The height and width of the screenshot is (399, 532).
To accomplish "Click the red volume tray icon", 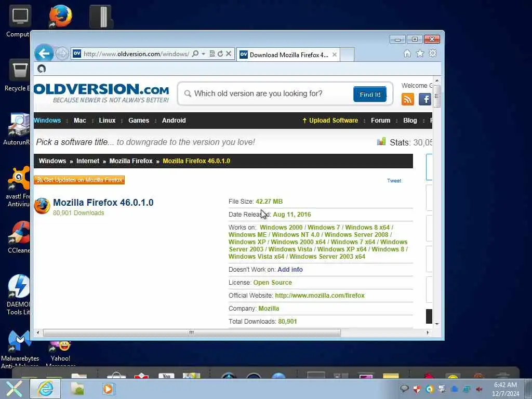I will (x=479, y=389).
